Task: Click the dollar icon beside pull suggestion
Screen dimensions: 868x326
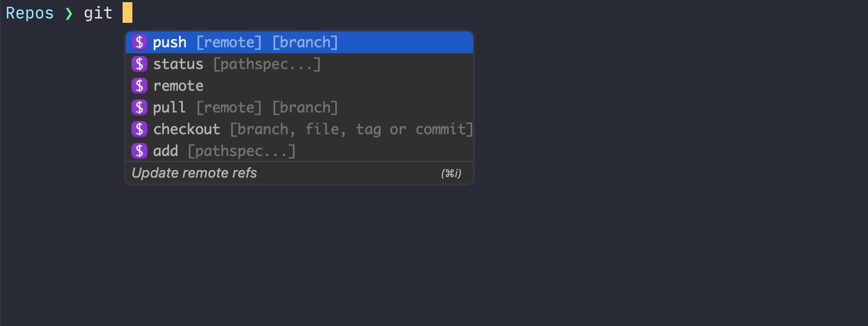Action: (139, 108)
